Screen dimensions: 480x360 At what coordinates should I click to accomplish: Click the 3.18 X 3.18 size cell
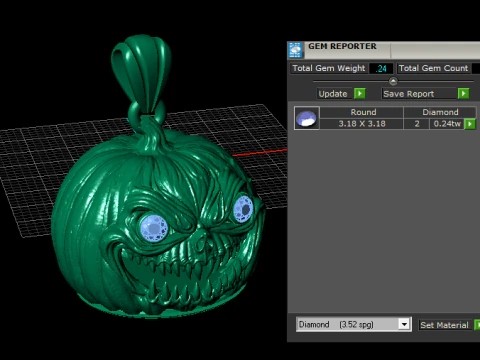362,124
